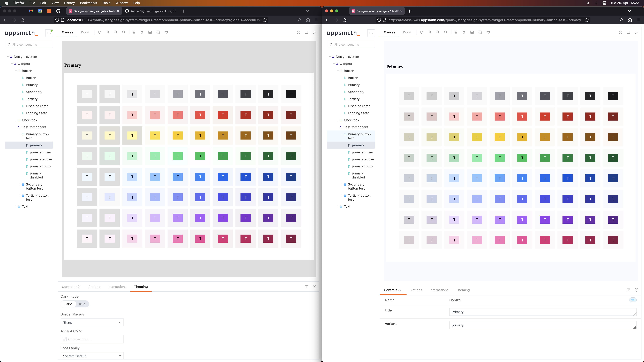Click remount component icon in left Storybook toolbar
This screenshot has width=644, height=362.
tap(99, 32)
